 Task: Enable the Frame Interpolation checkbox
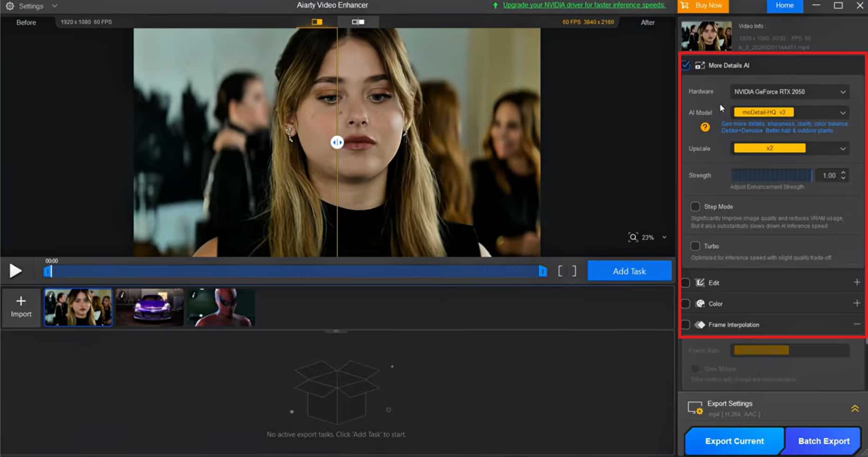click(686, 325)
